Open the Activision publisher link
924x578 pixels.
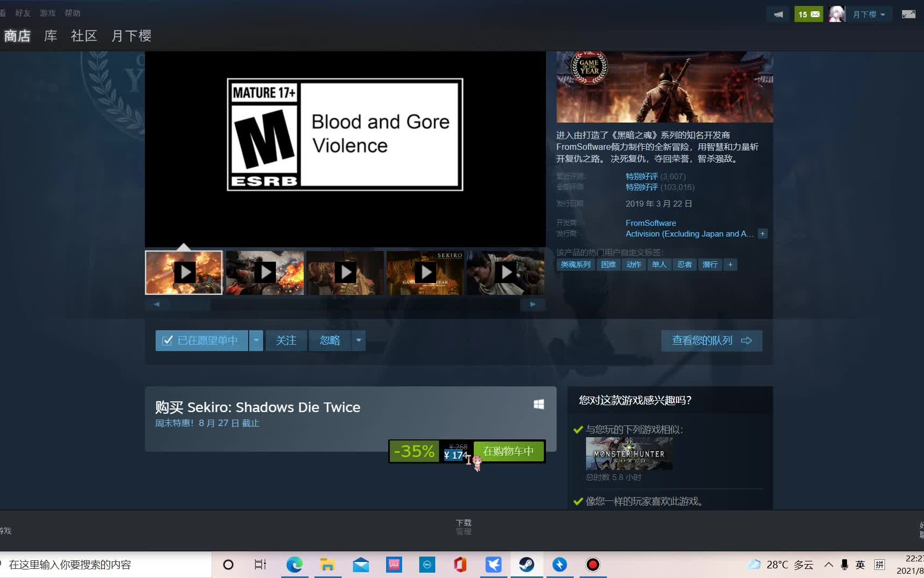(x=689, y=234)
